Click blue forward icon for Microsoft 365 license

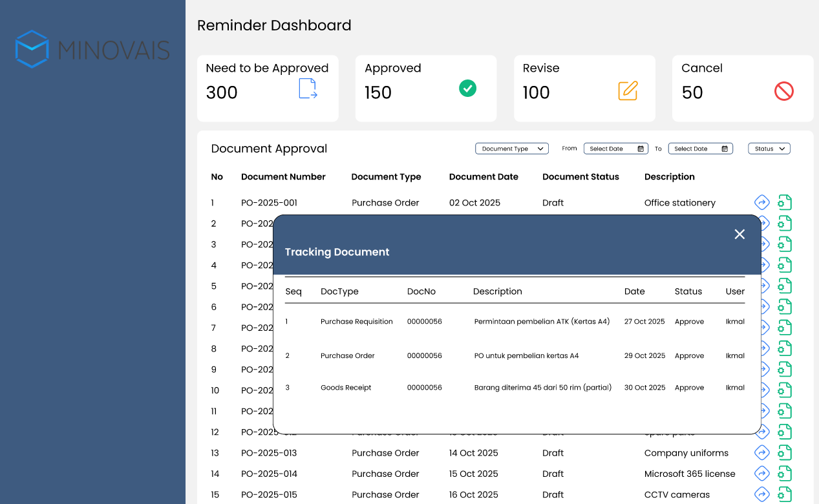[x=762, y=474]
